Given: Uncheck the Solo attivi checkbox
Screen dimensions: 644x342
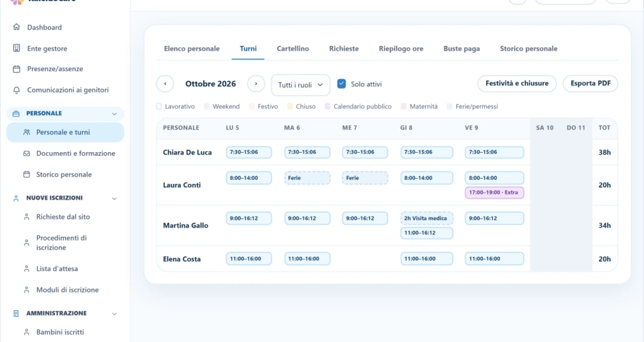Looking at the screenshot, I should [342, 84].
